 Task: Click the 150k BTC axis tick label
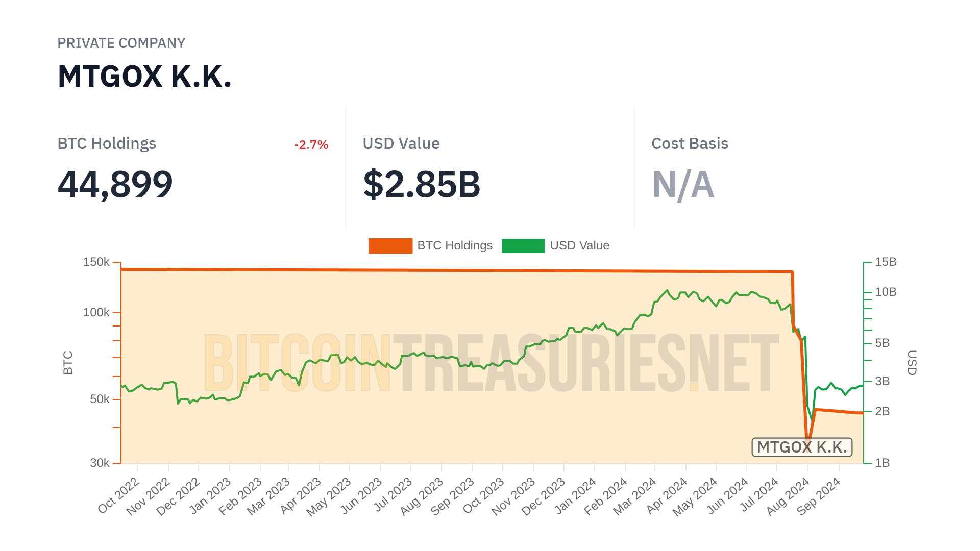96,262
